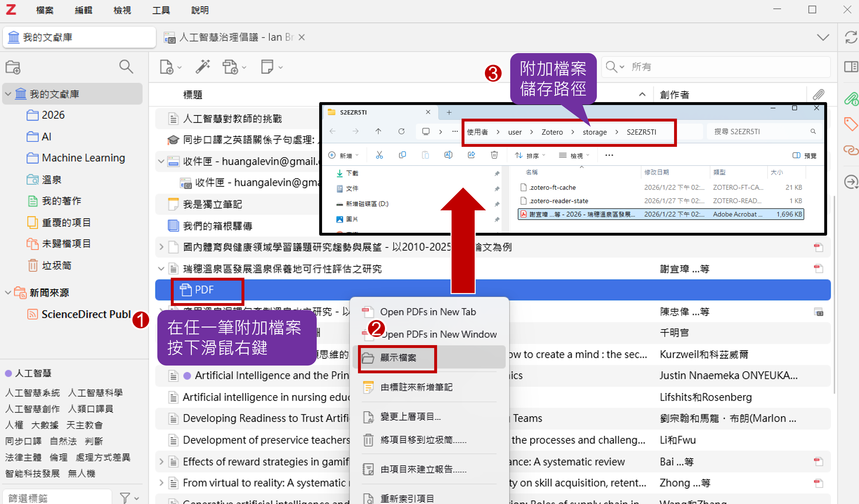
Task: Click the magic wand add-by-identifier icon
Action: tap(202, 67)
